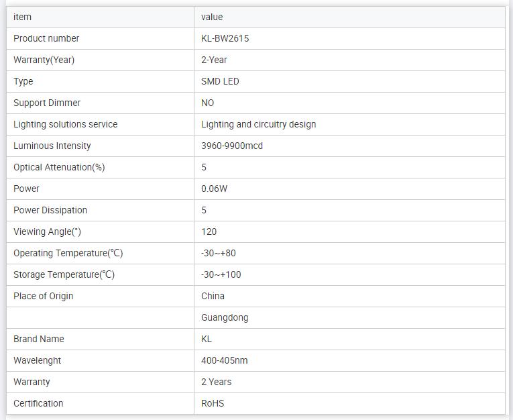Click the 'SMD LED' type value
The image size is (513, 420).
point(220,81)
